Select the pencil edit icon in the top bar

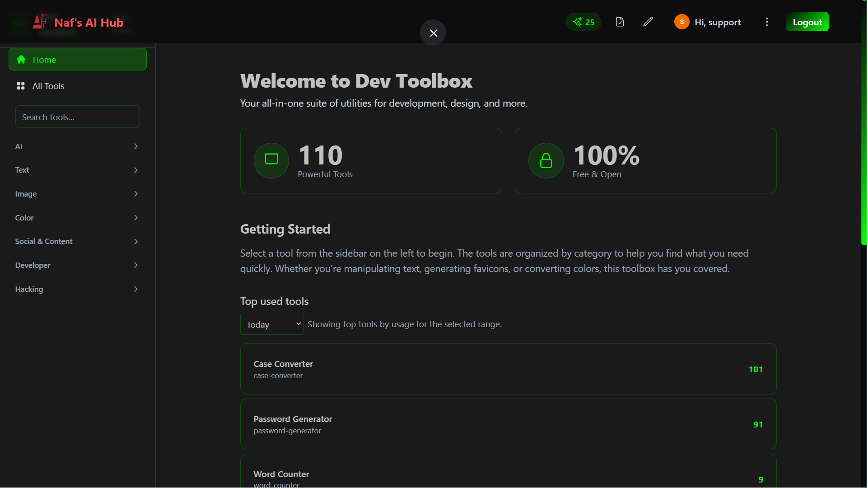coord(648,22)
